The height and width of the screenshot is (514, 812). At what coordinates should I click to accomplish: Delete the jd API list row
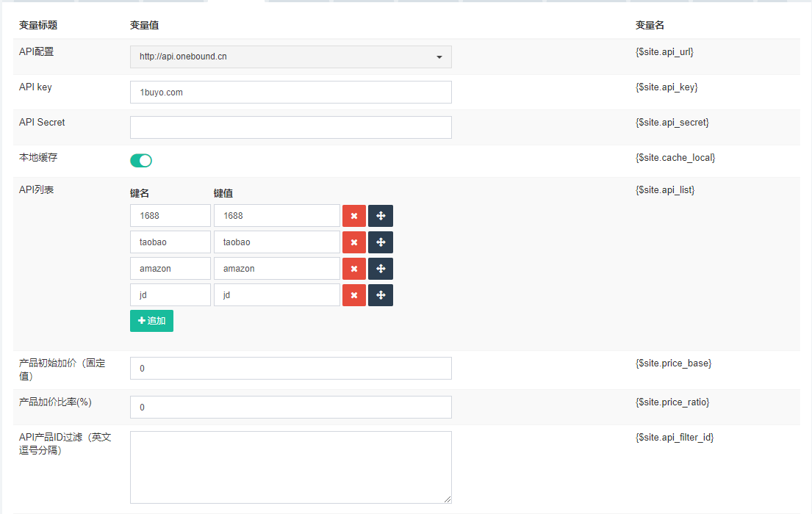354,295
